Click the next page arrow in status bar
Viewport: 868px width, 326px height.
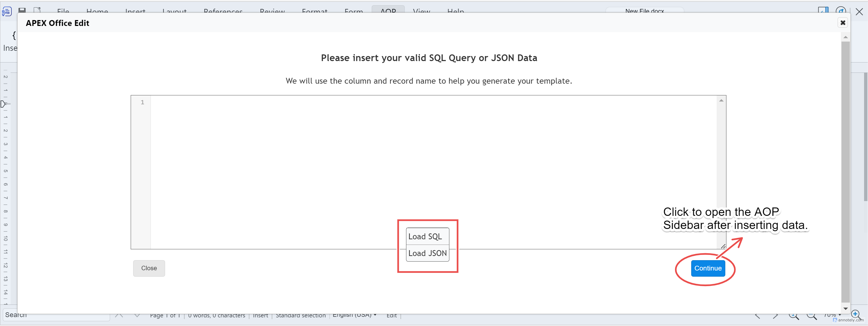(775, 316)
